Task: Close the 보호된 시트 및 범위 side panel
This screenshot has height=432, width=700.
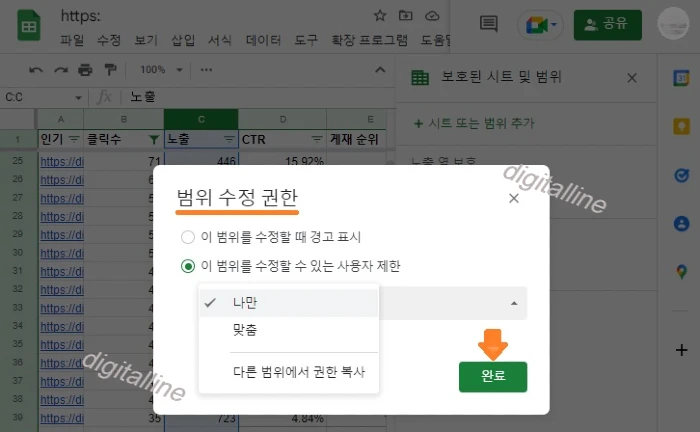Action: (632, 78)
